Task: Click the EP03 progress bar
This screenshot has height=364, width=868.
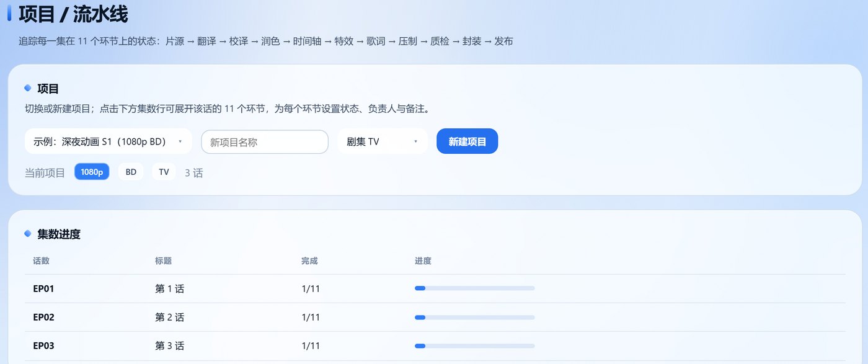Action: [x=474, y=346]
